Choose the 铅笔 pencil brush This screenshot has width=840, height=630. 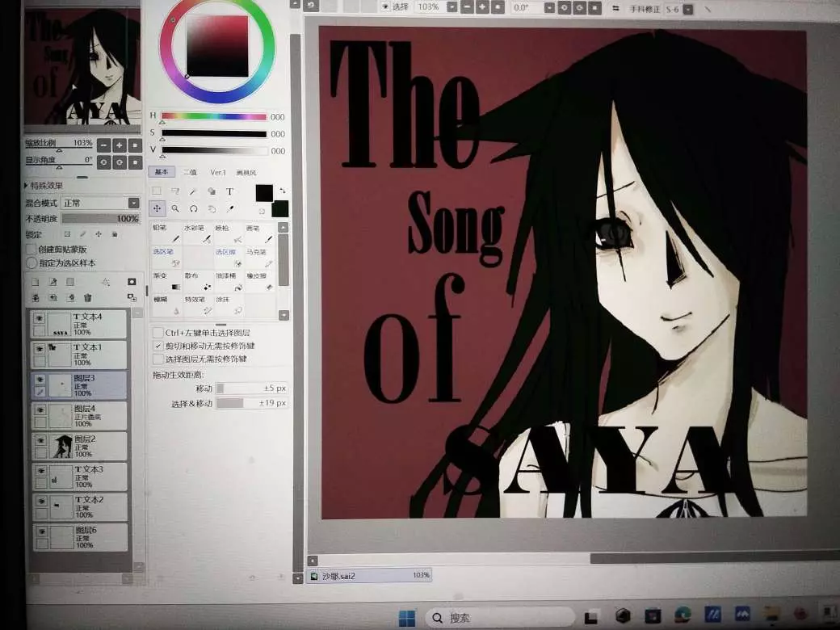(x=166, y=233)
